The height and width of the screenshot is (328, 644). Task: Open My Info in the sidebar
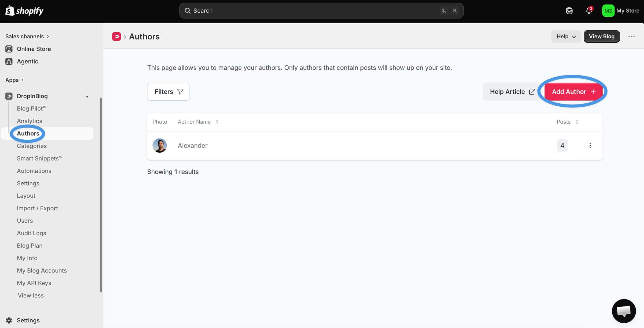pyautogui.click(x=27, y=258)
